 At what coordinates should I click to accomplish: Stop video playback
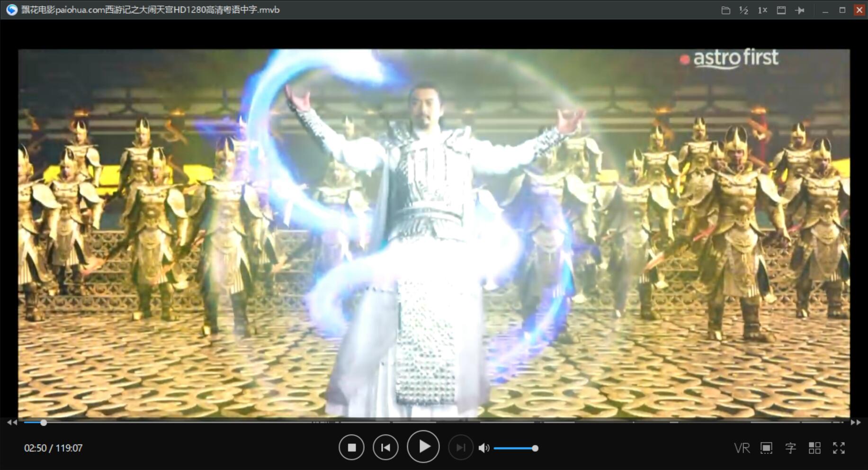351,447
